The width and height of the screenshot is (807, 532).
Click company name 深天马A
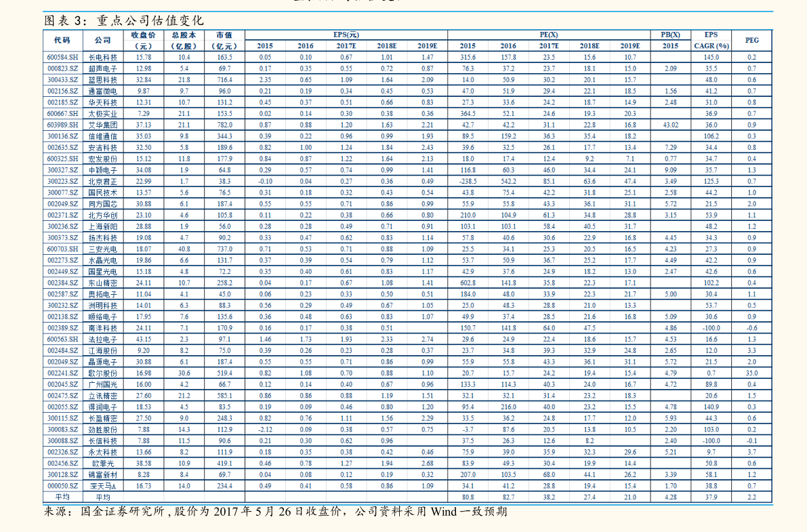(102, 486)
